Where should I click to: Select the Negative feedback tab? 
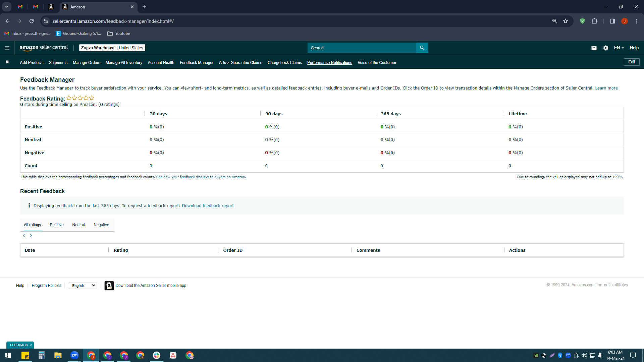101,225
